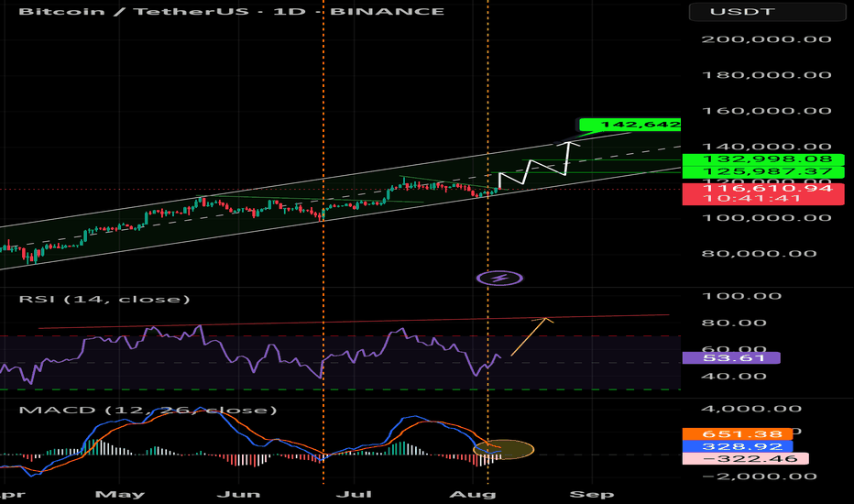Select the 132,998.08 price level label
The image size is (854, 504).
click(763, 159)
